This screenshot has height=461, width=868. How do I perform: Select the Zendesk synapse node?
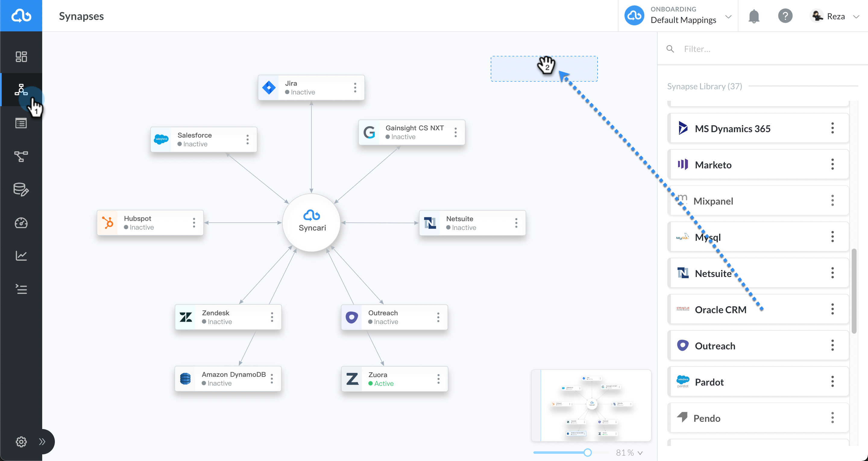coord(228,317)
